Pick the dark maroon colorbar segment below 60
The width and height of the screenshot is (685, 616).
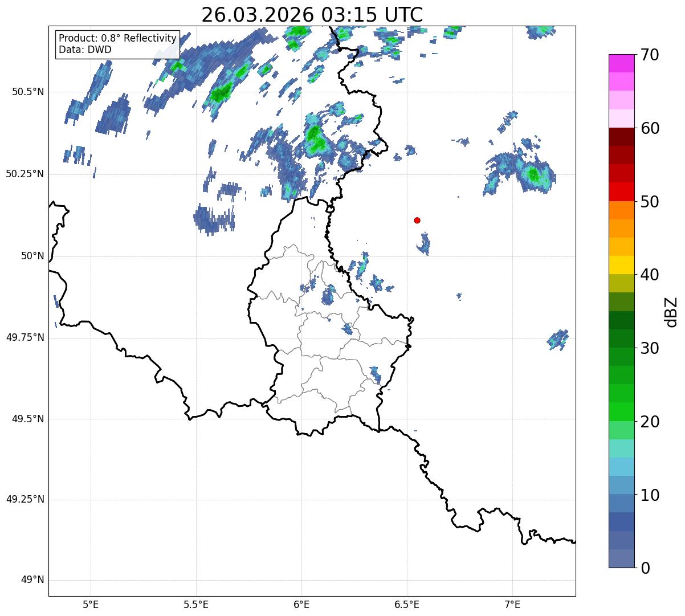pos(621,137)
